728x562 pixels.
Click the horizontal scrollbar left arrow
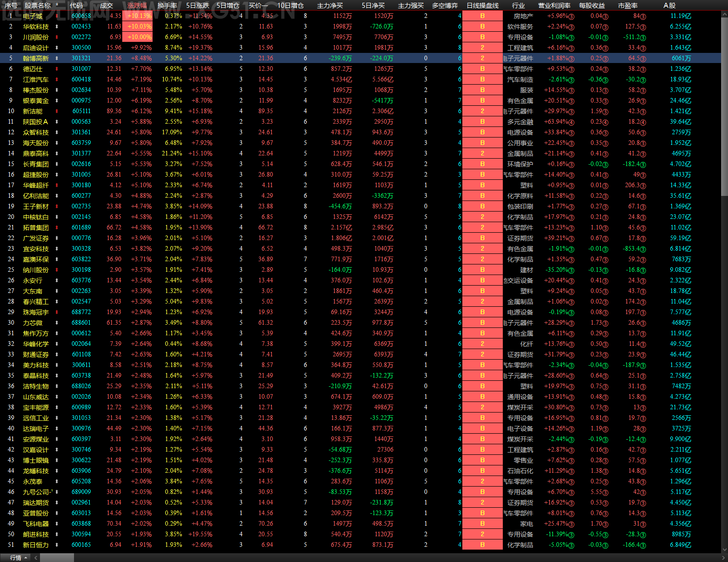pyautogui.click(x=35, y=558)
